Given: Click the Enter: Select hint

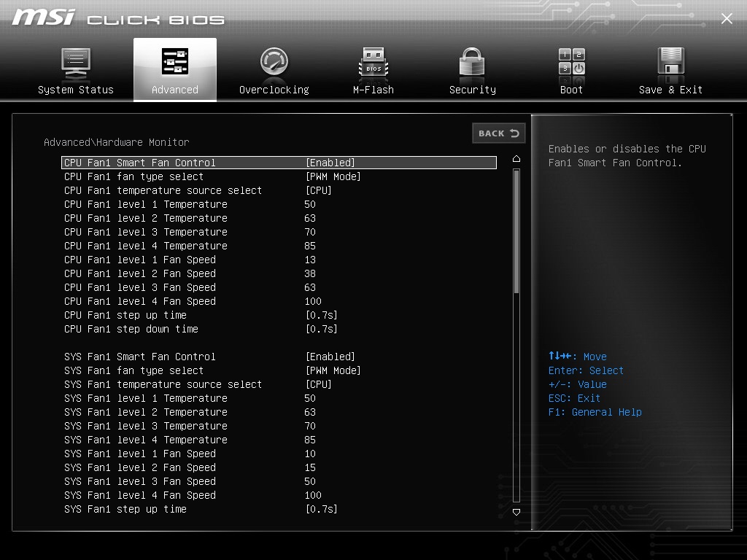Looking at the screenshot, I should point(586,370).
